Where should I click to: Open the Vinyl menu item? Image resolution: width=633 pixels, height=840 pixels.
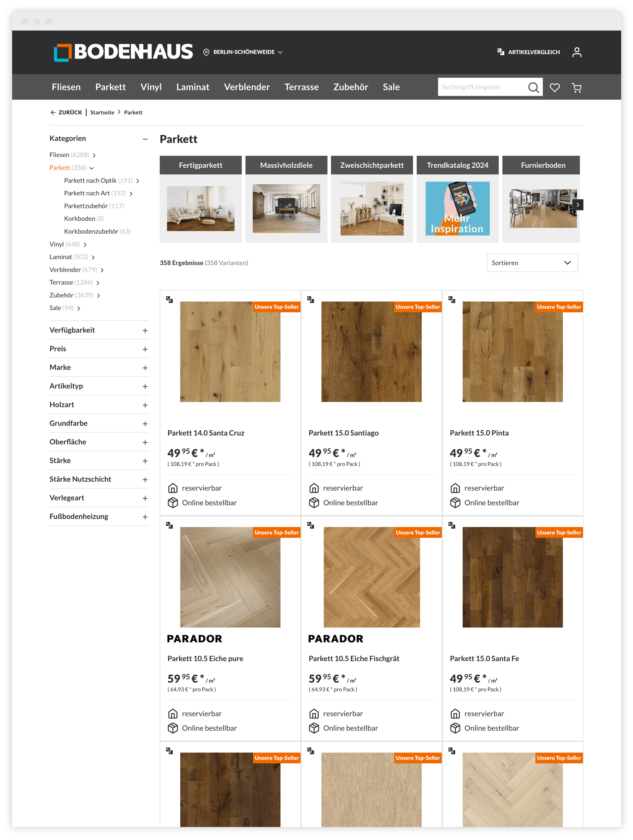(151, 87)
